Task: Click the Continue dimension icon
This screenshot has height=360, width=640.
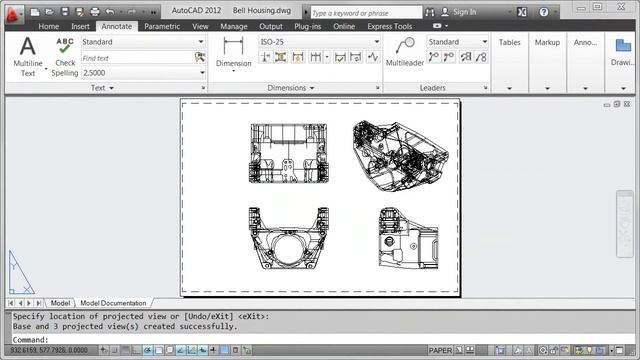Action: point(316,57)
